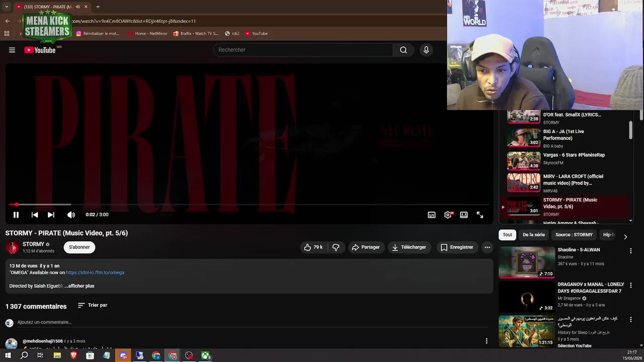The image size is (644, 362).
Task: Dislike the video with thumbs down
Action: pos(336,247)
